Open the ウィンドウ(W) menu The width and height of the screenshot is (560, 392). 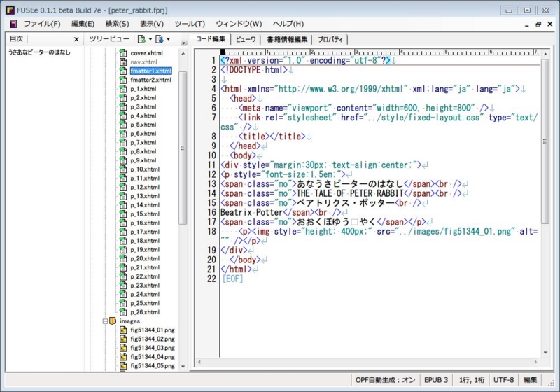pyautogui.click(x=239, y=24)
